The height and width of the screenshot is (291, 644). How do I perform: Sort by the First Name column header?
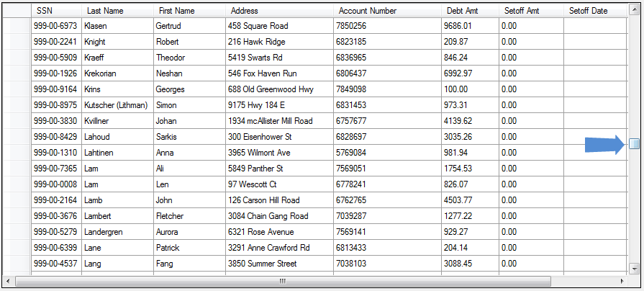click(x=189, y=11)
